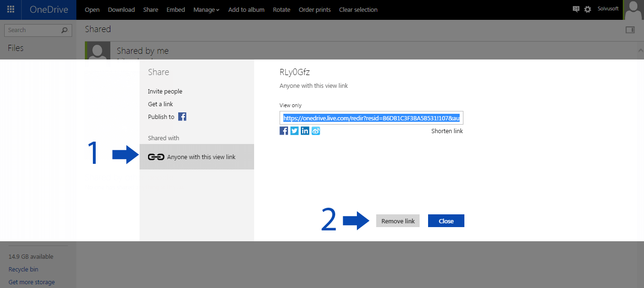Open the user profile avatar
Viewport: 644px width, 288px height.
pos(633,10)
